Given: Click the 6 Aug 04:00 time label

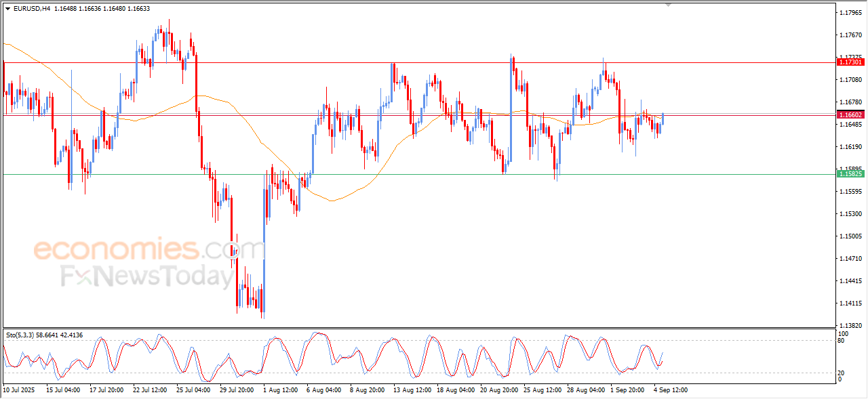Looking at the screenshot, I should [x=323, y=390].
